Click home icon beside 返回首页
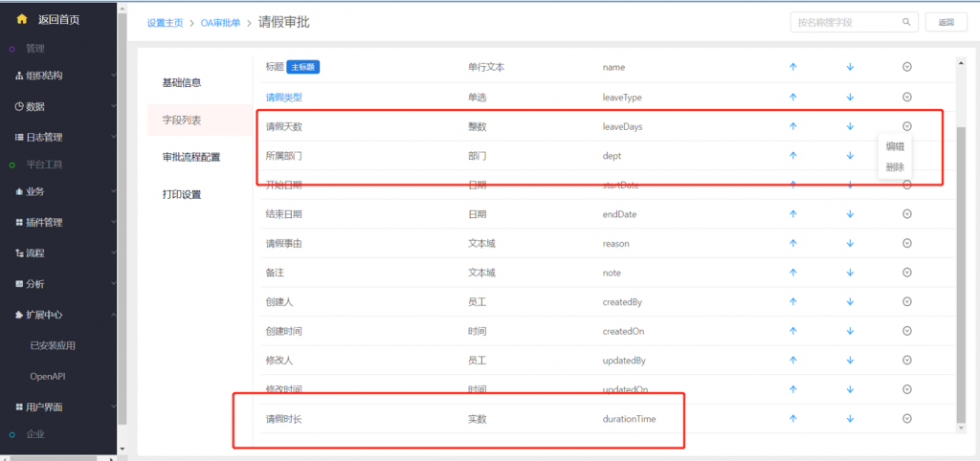The height and width of the screenshot is (461, 980). tap(22, 19)
